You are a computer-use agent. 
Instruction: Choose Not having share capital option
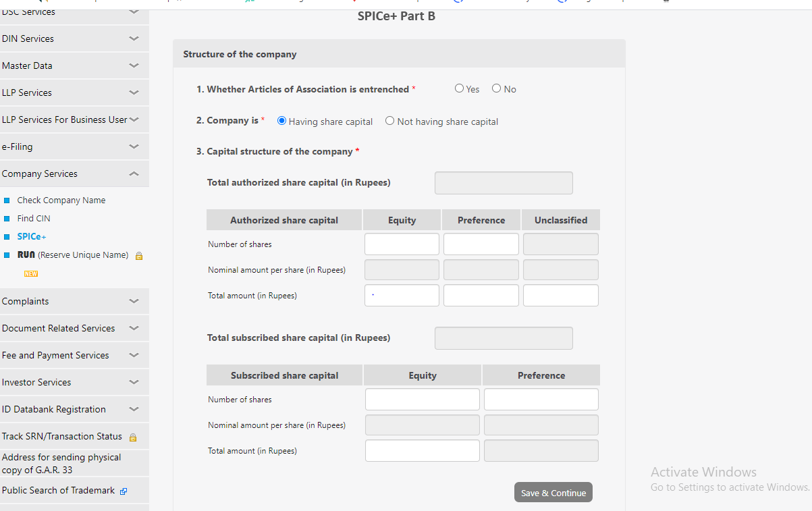pyautogui.click(x=390, y=121)
